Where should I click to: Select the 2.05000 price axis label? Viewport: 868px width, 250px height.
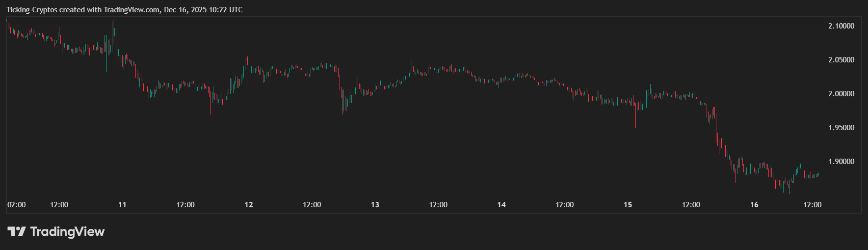click(x=841, y=60)
